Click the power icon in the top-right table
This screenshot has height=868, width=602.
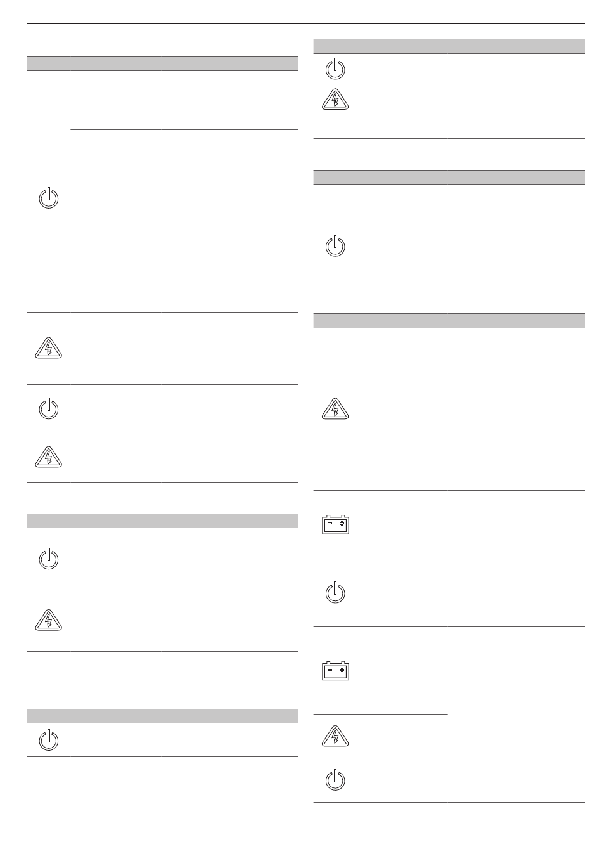tap(335, 69)
